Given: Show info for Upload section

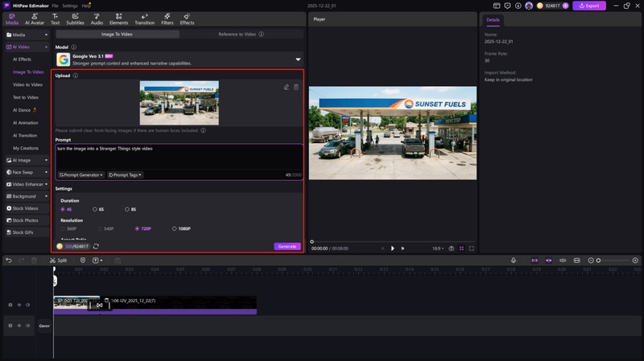Looking at the screenshot, I should coord(75,76).
